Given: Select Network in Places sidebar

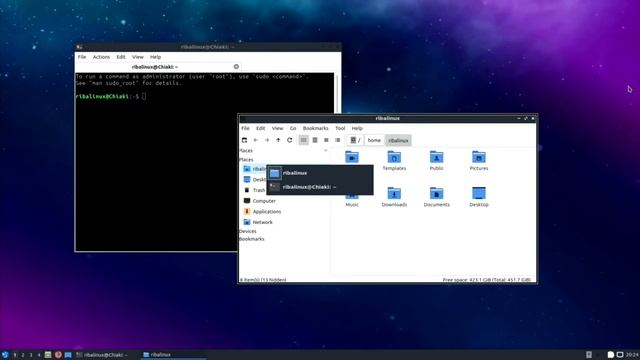Looking at the screenshot, I should [258, 222].
